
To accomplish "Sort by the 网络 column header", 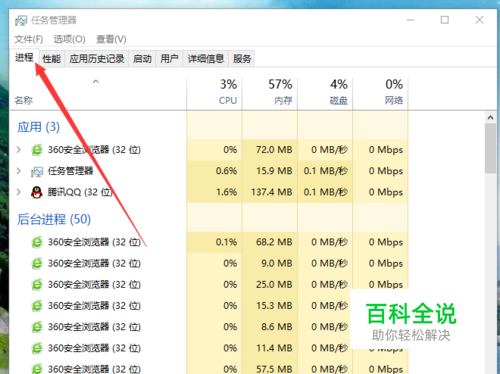I will pyautogui.click(x=380, y=93).
